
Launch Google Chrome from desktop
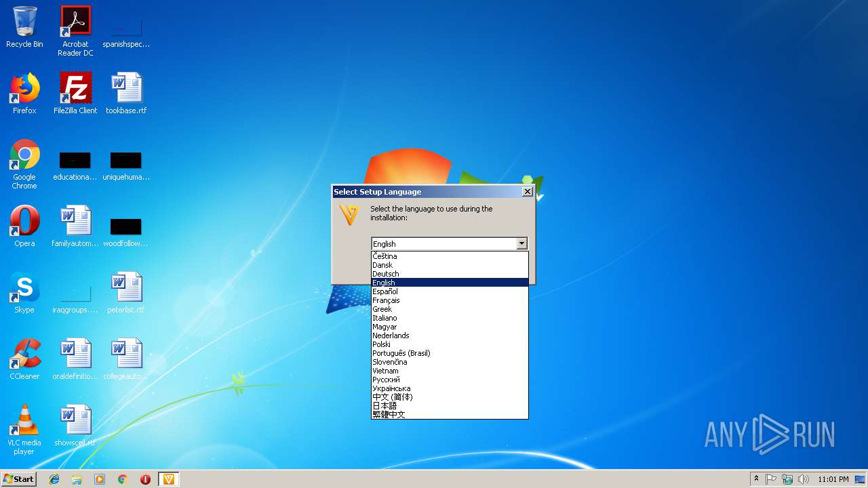tap(24, 164)
